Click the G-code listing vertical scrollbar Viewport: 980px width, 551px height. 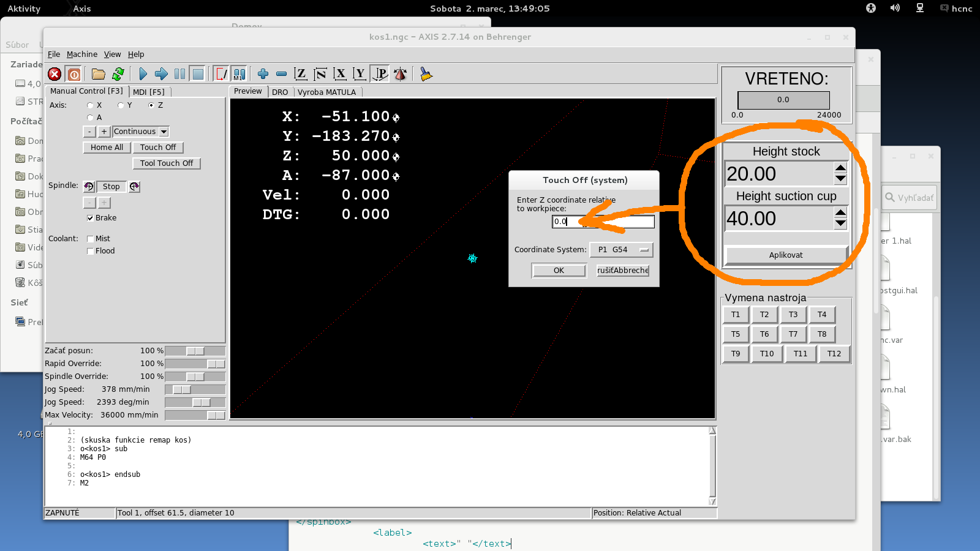pos(712,466)
